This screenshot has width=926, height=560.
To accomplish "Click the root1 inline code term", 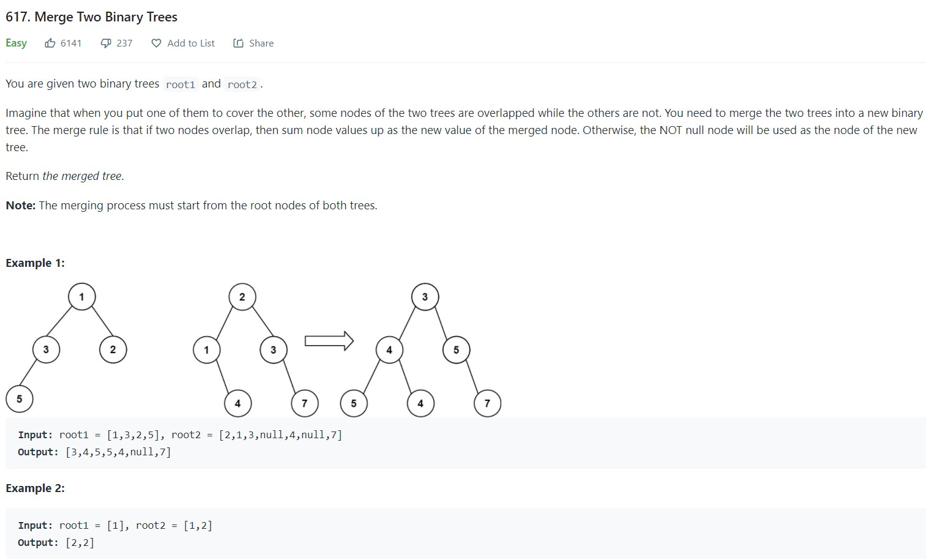I will (181, 84).
